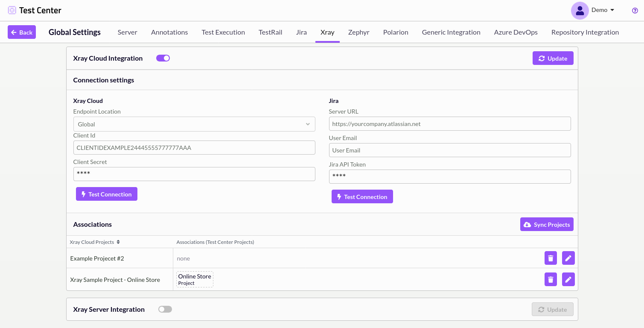The image size is (644, 328).
Task: Switch to the Zephyr tab
Action: [x=358, y=32]
